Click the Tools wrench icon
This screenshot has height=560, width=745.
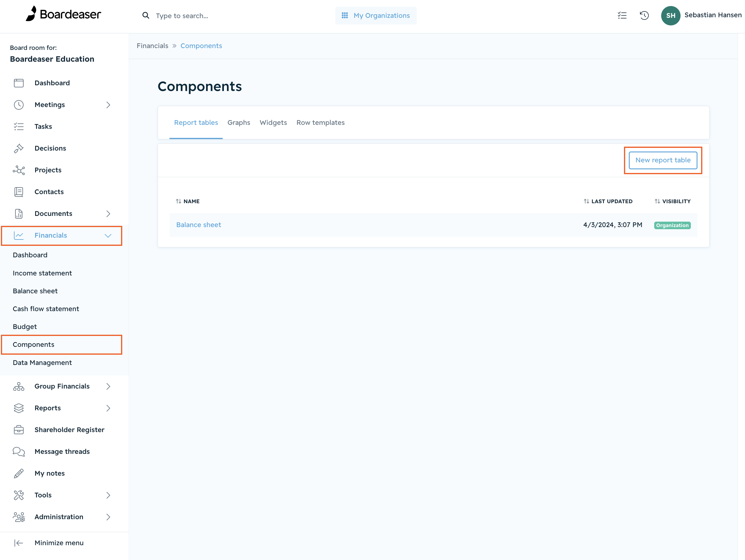tap(19, 495)
